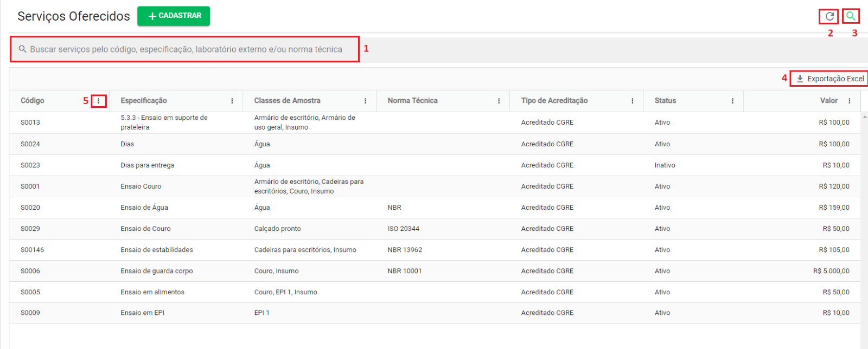Select the row with code S00146
868x349 pixels.
(x=435, y=250)
